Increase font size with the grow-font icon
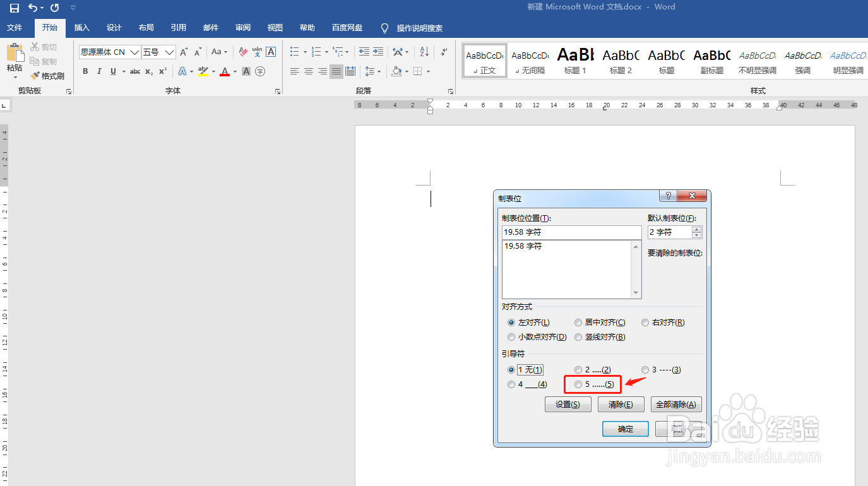This screenshot has height=486, width=868. pyautogui.click(x=184, y=52)
